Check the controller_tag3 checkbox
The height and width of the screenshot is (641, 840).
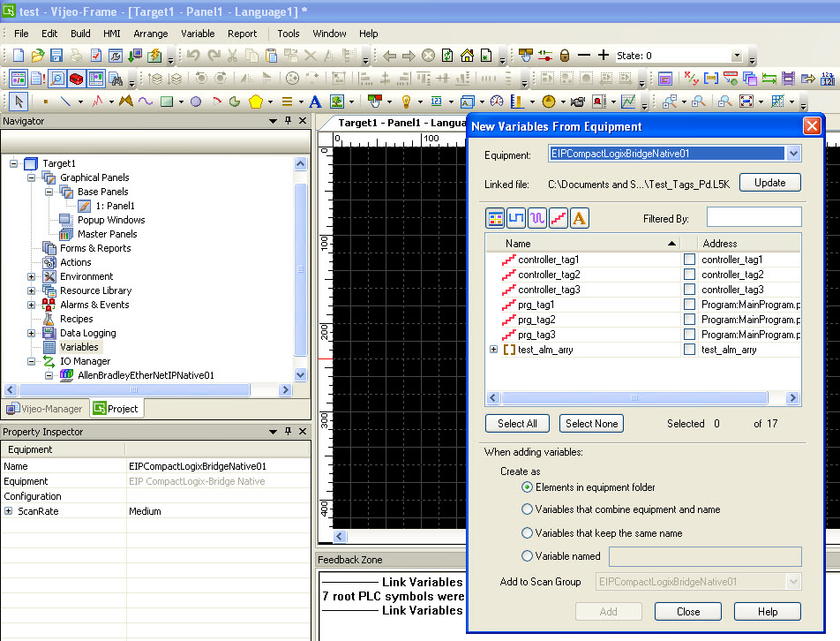(x=689, y=290)
